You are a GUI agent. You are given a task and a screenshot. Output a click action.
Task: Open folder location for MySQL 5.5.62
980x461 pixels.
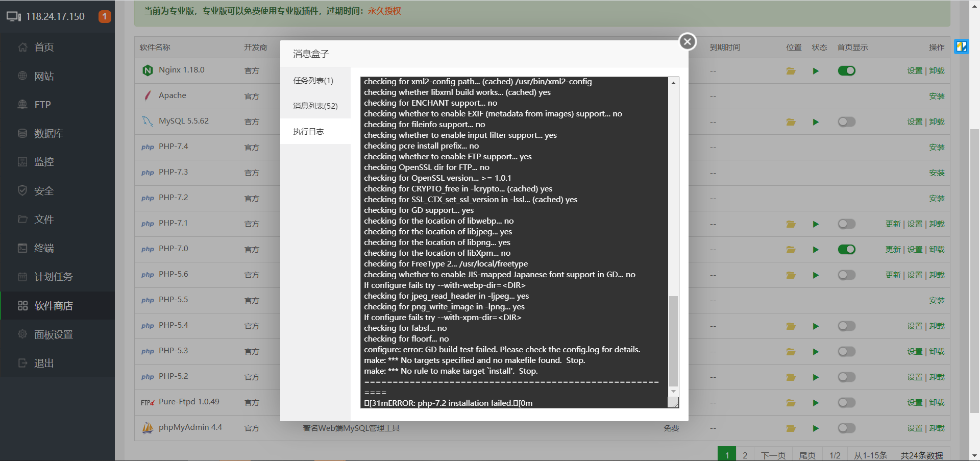tap(791, 122)
